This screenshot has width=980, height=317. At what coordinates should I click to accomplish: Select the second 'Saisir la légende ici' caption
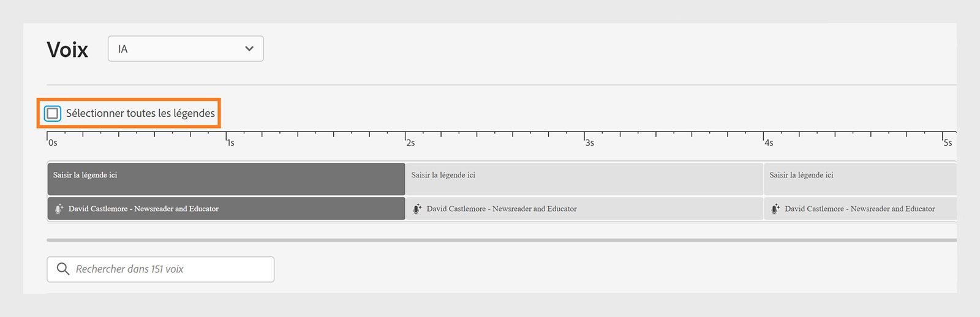pyautogui.click(x=584, y=179)
